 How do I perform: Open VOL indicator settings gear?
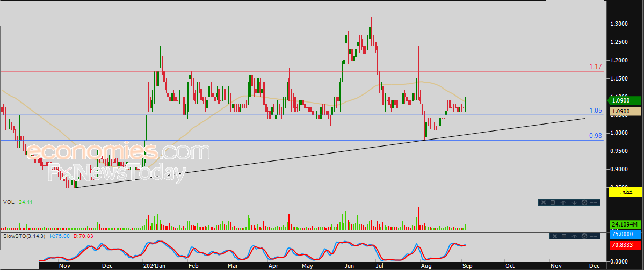584,202
